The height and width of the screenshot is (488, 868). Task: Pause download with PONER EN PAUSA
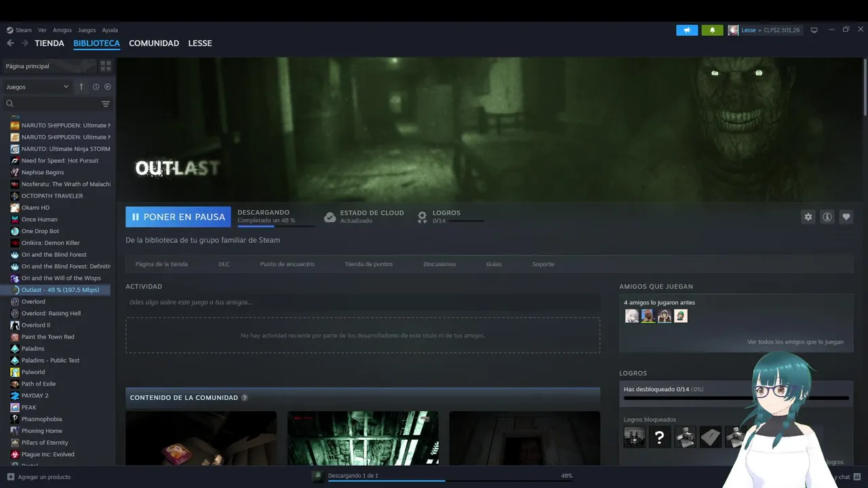178,217
